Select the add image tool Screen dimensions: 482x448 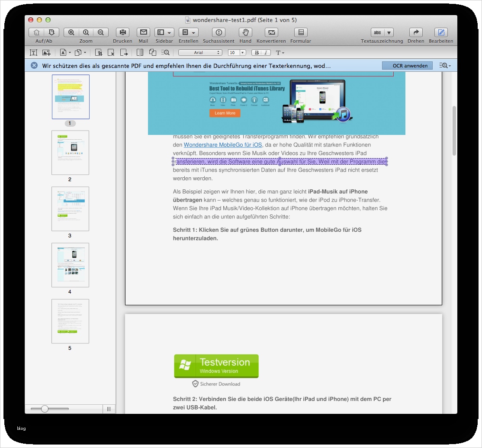pyautogui.click(x=46, y=53)
